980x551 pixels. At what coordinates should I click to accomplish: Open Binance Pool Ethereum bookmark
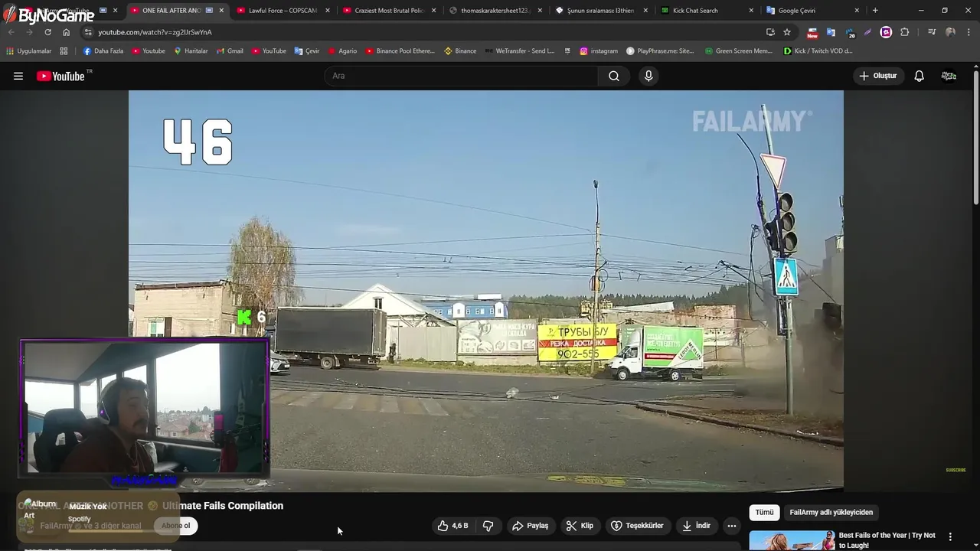click(x=400, y=51)
